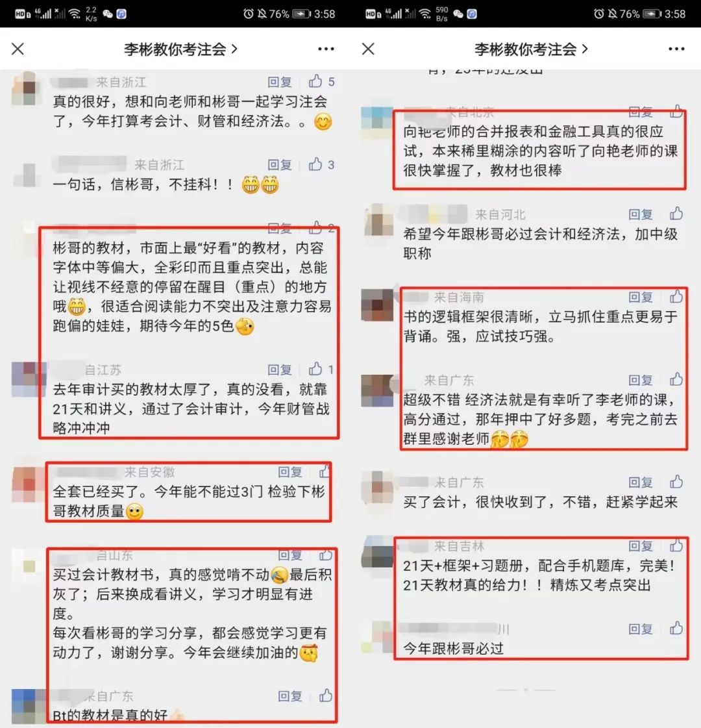The width and height of the screenshot is (701, 728).
Task: Reply to the Anhui comment about 全套已经买了
Action: pos(290,472)
